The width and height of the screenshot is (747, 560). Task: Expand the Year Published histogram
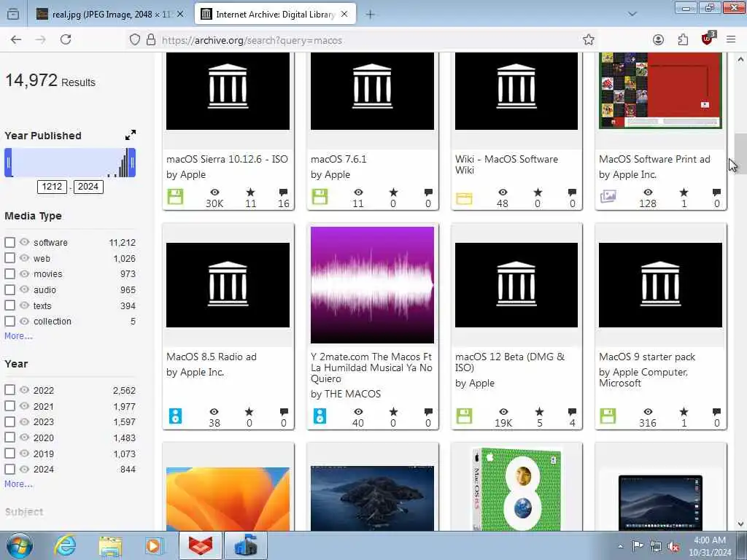(131, 135)
